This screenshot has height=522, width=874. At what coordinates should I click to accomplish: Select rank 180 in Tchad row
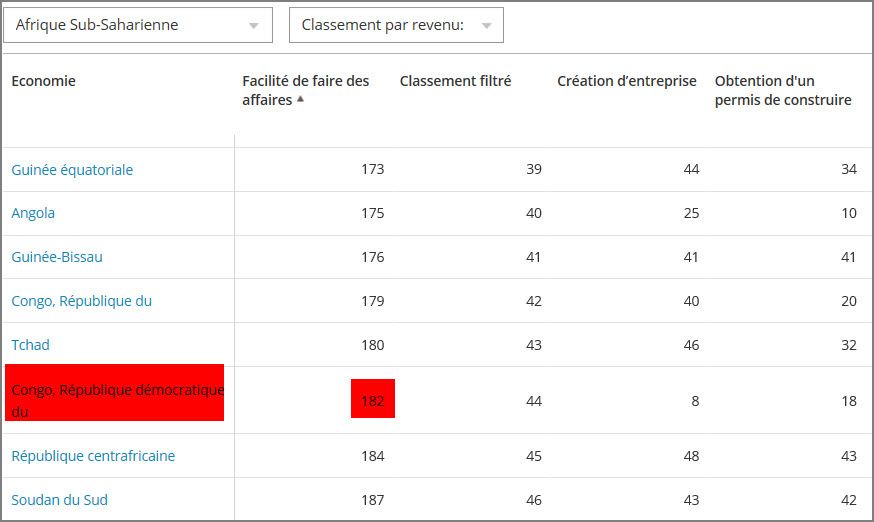372,345
